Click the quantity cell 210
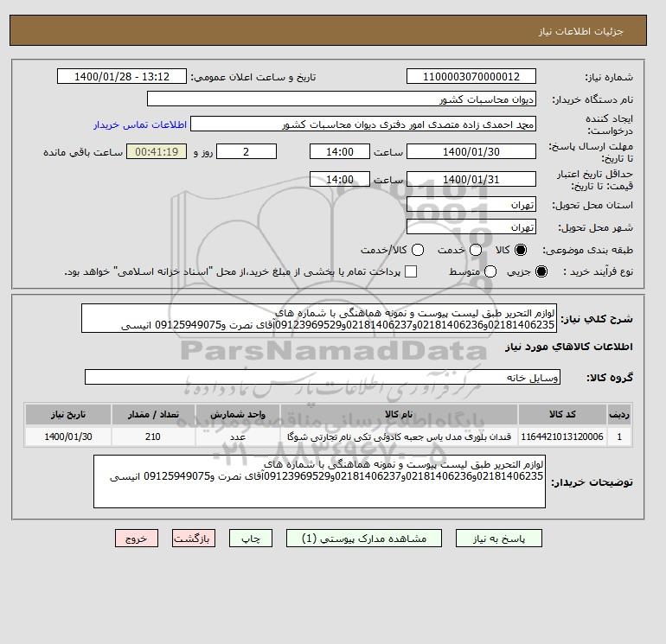 tap(153, 437)
